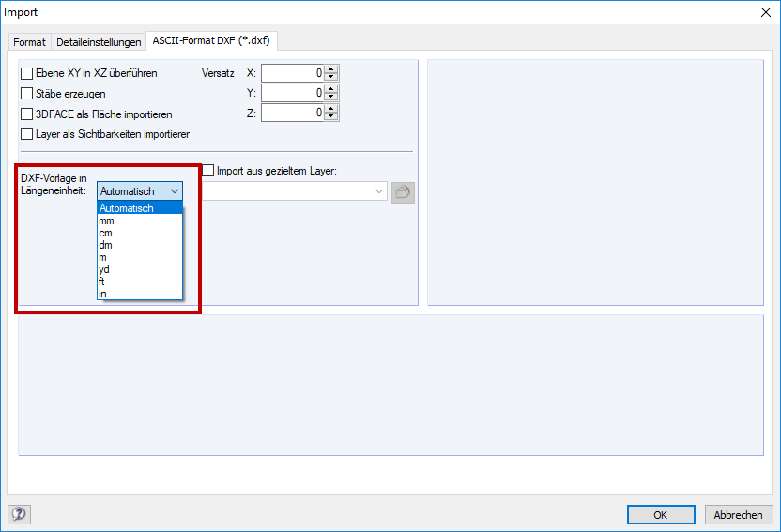The width and height of the screenshot is (781, 532).
Task: Open the help question-mark icon
Action: coord(19,514)
